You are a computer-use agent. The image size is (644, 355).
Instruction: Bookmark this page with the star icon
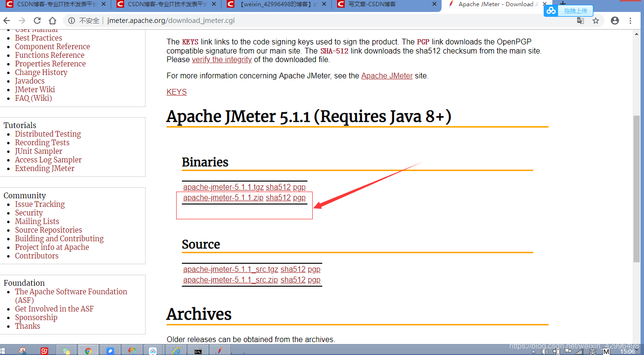(x=596, y=21)
